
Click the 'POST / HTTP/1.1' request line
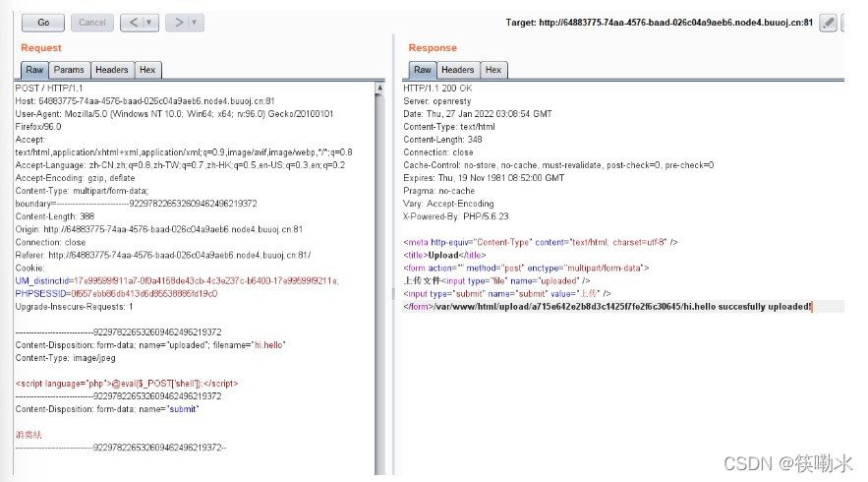point(49,89)
